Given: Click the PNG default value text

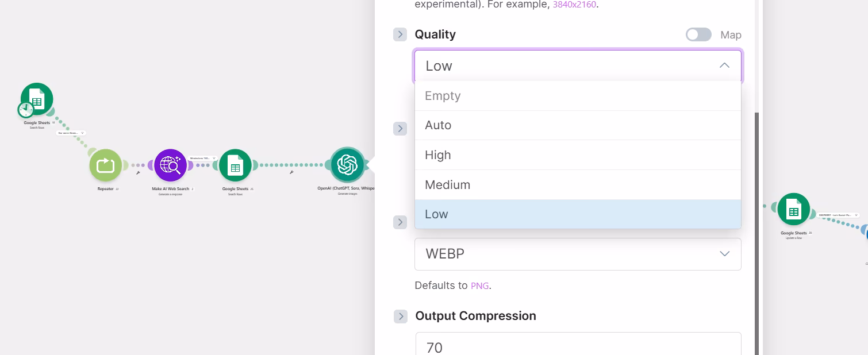Looking at the screenshot, I should tap(479, 285).
